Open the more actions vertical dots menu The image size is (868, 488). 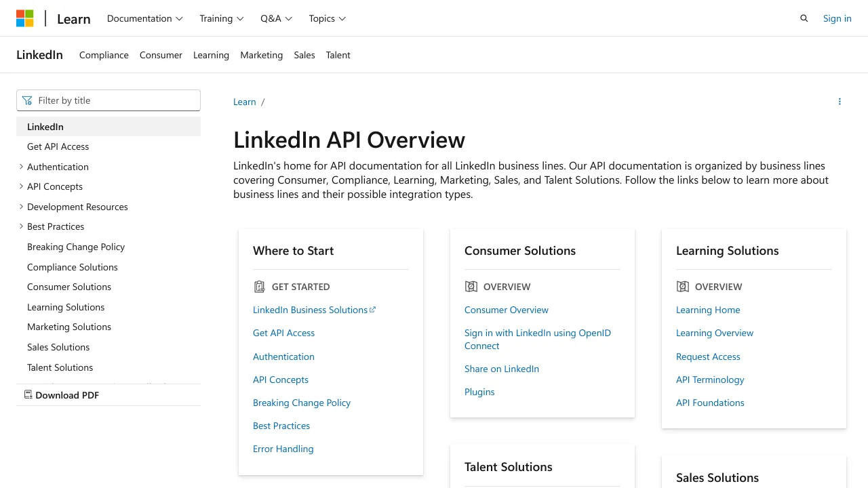840,102
